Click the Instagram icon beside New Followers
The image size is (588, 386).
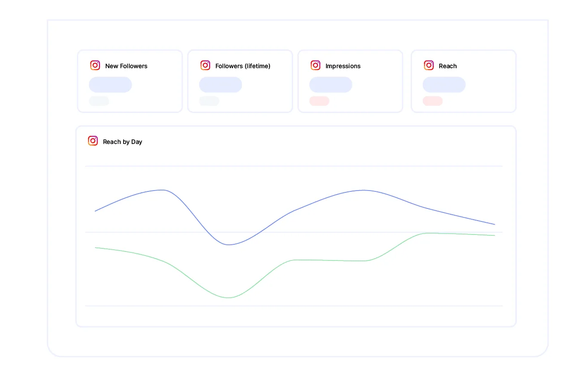coord(95,65)
